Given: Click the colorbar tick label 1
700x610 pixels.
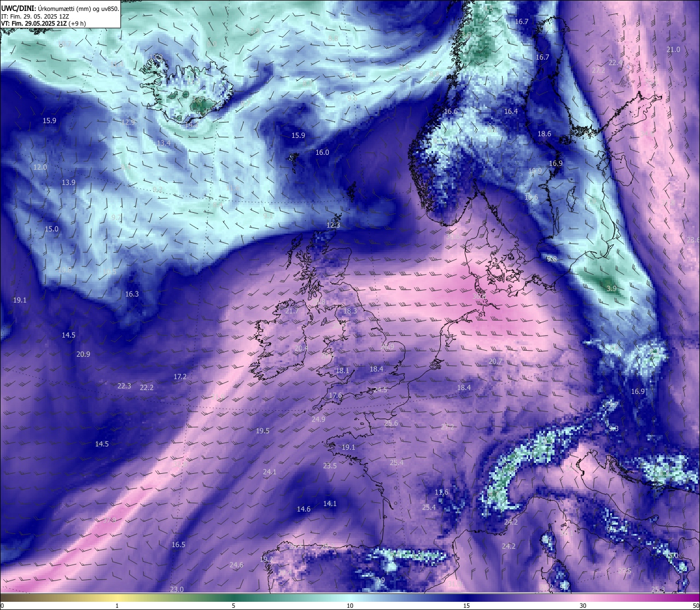Looking at the screenshot, I should click(x=117, y=606).
